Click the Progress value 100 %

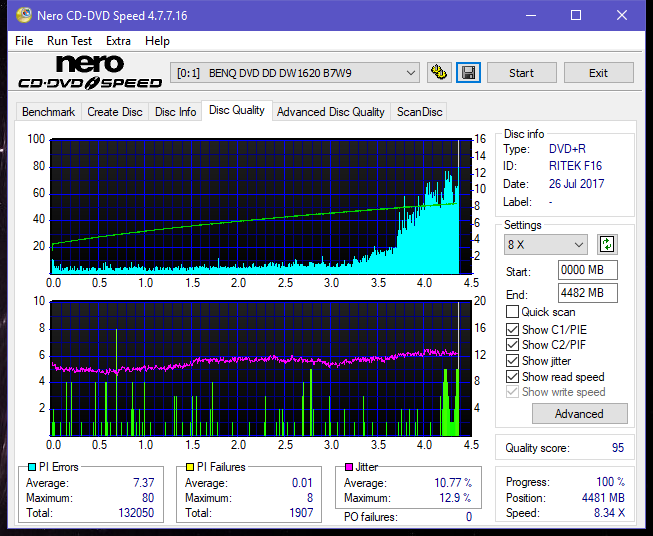[611, 482]
